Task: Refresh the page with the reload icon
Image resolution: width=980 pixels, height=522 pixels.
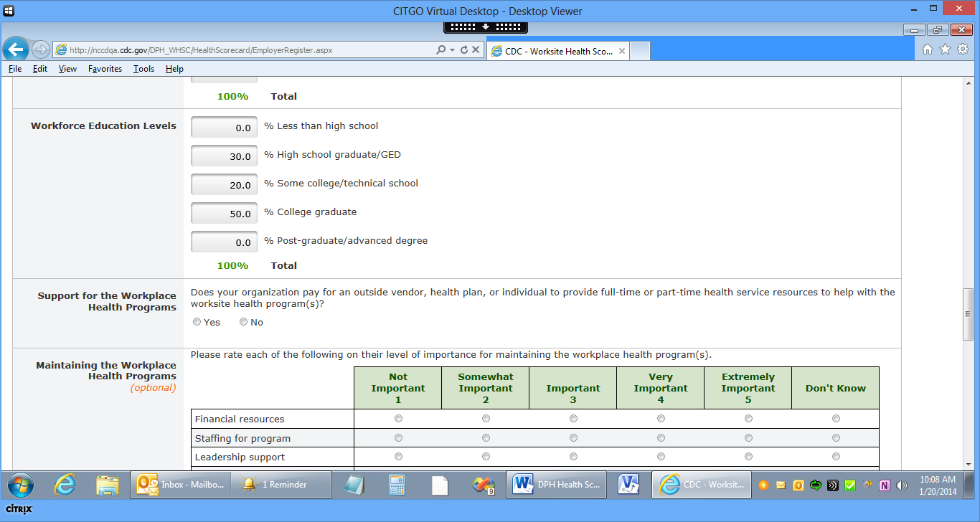Action: 463,50
